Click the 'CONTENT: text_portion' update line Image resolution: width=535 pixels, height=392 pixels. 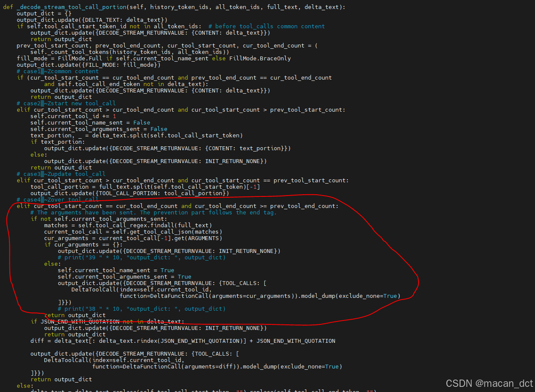click(x=167, y=148)
